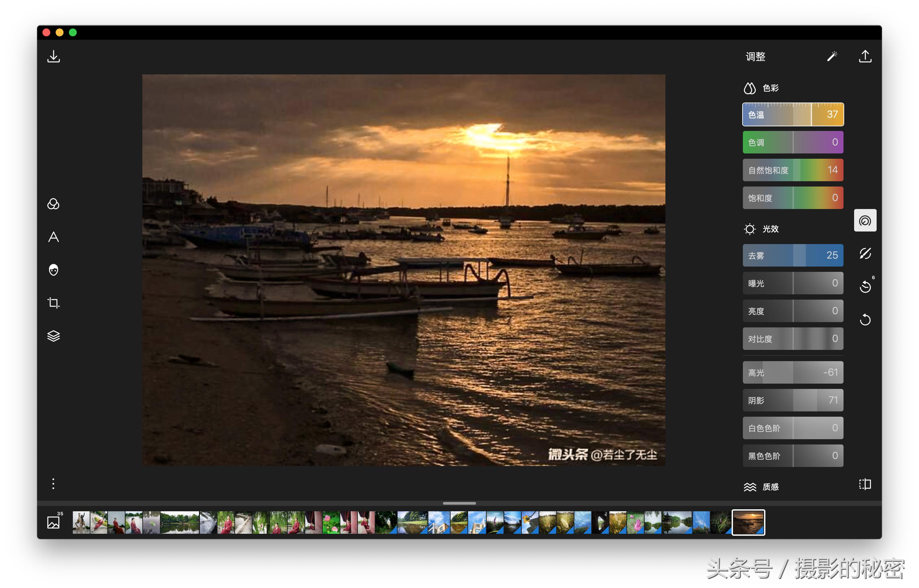Viewport: 919px width, 588px height.
Task: Select the first thumbnail in the filmstrip
Action: click(x=81, y=522)
